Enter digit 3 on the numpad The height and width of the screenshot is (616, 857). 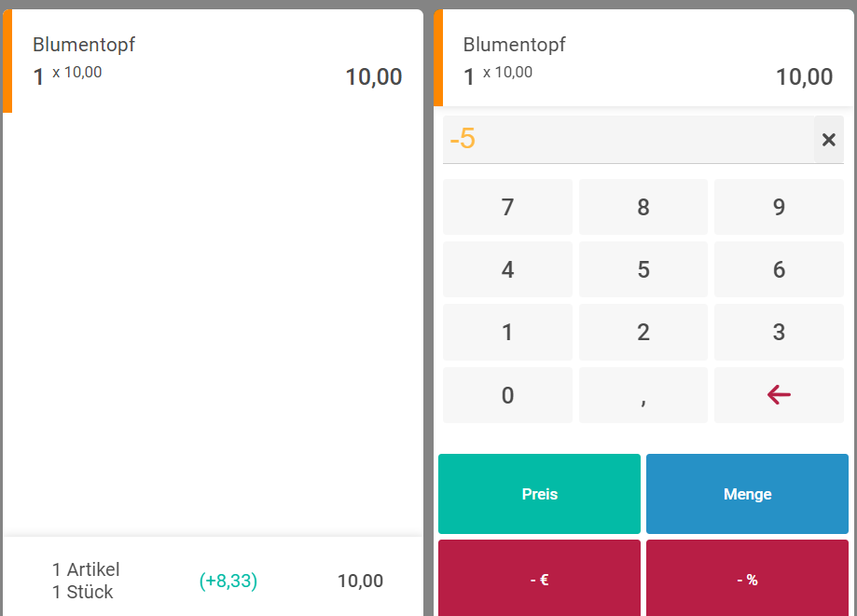tap(779, 333)
